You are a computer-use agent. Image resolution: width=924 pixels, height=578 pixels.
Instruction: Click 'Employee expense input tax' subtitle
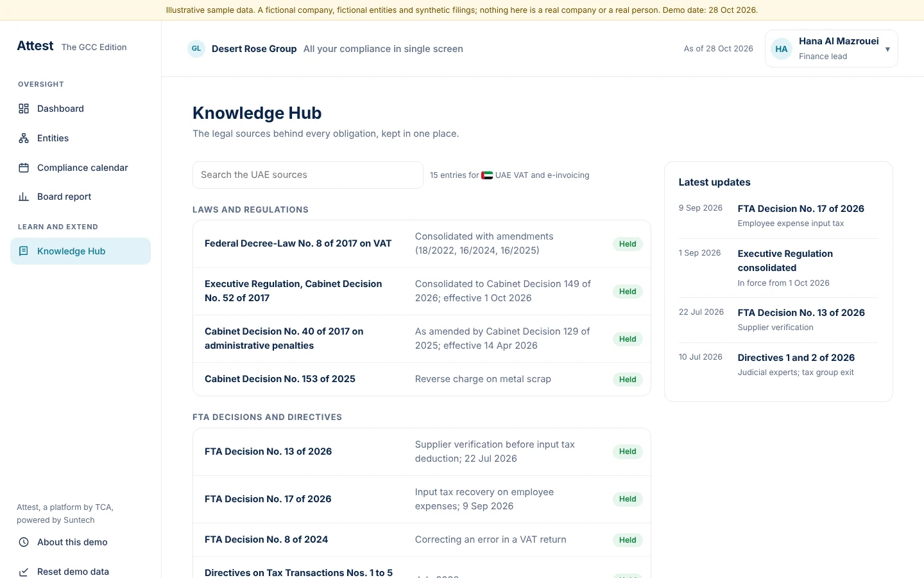coord(791,223)
